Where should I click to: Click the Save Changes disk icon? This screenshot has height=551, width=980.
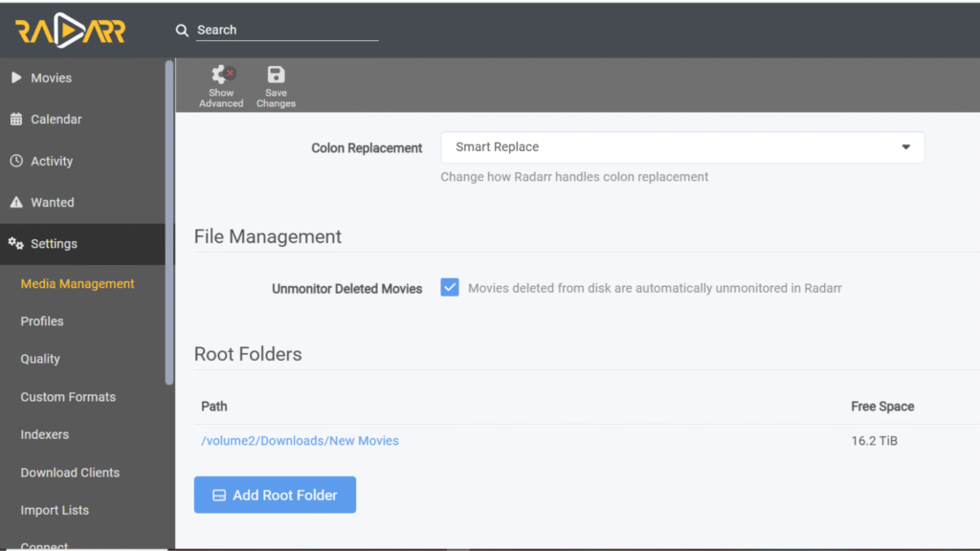[276, 76]
